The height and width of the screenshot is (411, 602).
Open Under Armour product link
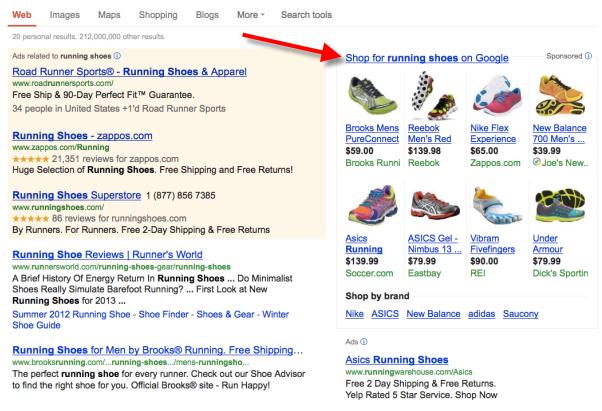point(547,244)
